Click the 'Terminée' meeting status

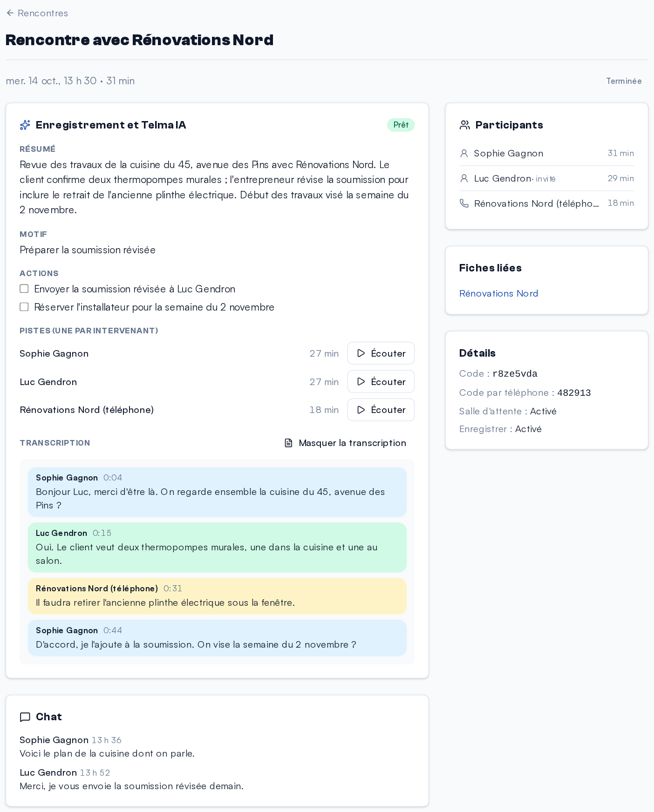tap(624, 81)
